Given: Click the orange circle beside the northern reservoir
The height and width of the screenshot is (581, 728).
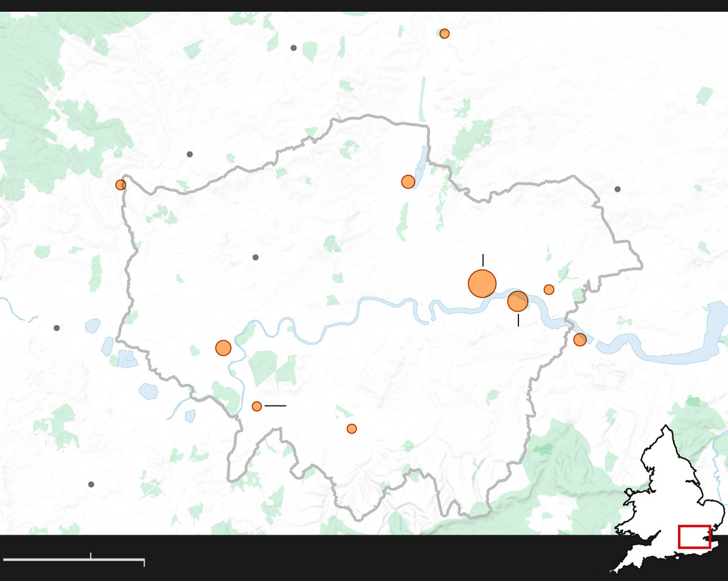Looking at the screenshot, I should (408, 182).
